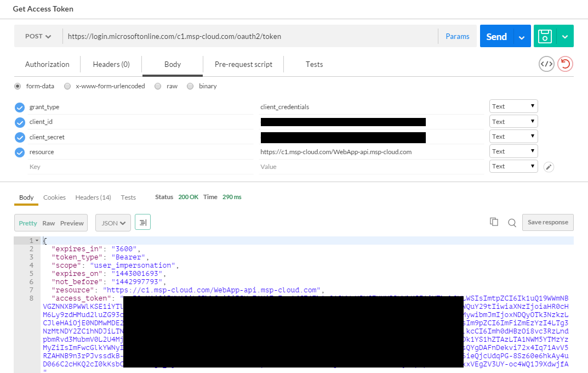The width and height of the screenshot is (588, 373).
Task: Click the green save floppy icon
Action: point(545,36)
